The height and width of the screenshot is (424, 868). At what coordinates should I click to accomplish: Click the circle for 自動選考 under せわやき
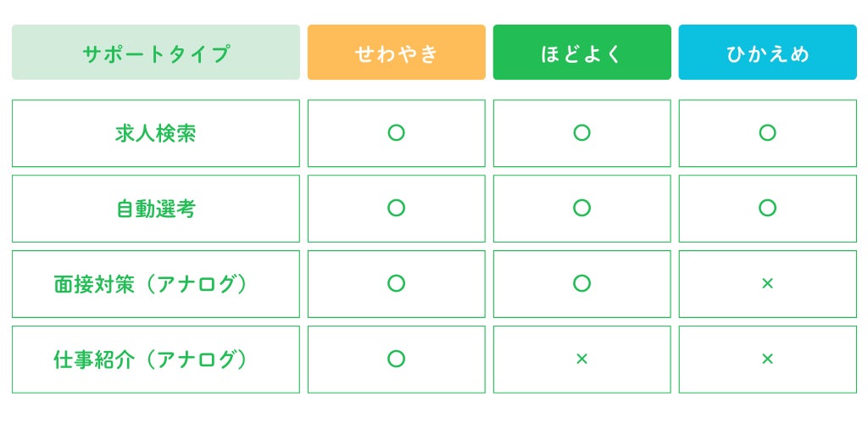coord(396,208)
